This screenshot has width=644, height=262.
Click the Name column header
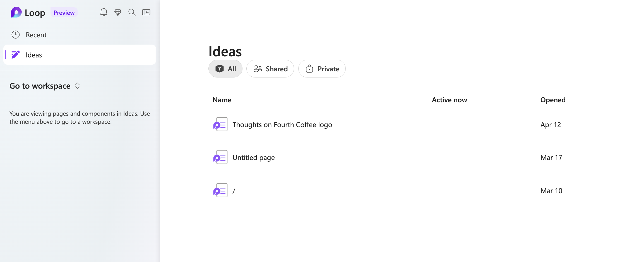pyautogui.click(x=222, y=100)
